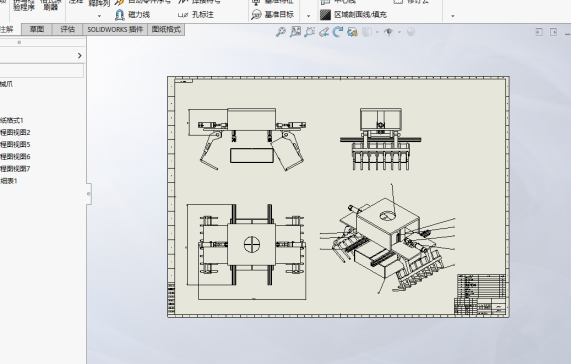Open dropdown arrow right of 基准目标

pyautogui.click(x=308, y=16)
